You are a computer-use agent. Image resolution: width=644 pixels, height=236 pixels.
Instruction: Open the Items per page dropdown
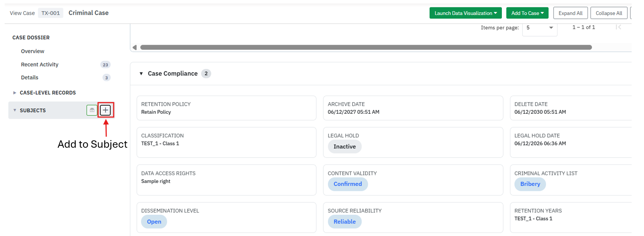point(540,28)
